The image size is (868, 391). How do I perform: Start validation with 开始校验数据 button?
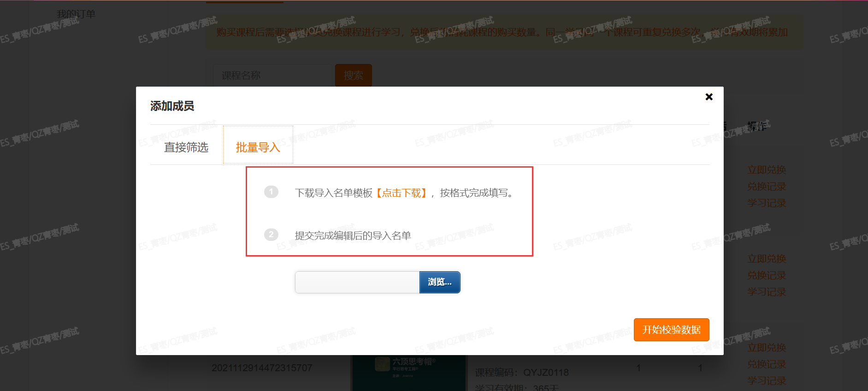tap(671, 330)
